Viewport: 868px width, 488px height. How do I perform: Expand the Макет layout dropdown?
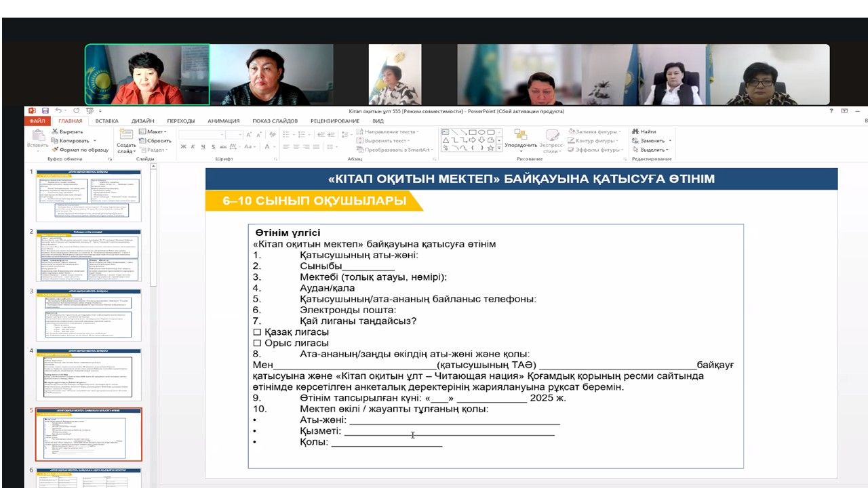click(154, 131)
